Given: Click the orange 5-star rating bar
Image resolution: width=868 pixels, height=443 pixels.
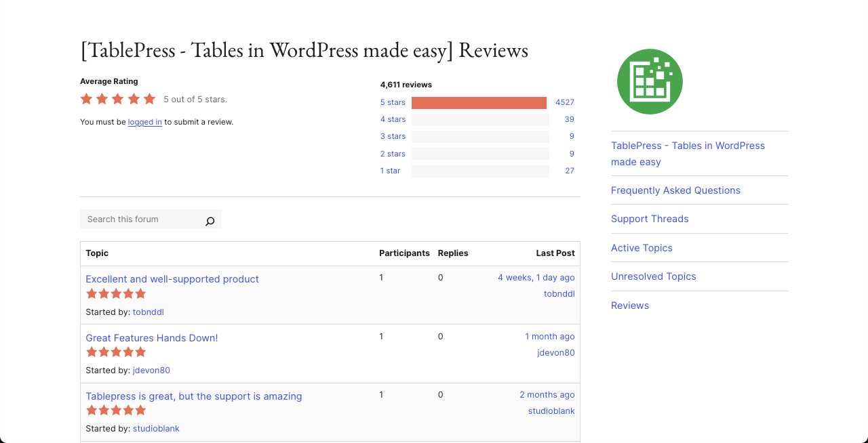Looking at the screenshot, I should pos(479,102).
